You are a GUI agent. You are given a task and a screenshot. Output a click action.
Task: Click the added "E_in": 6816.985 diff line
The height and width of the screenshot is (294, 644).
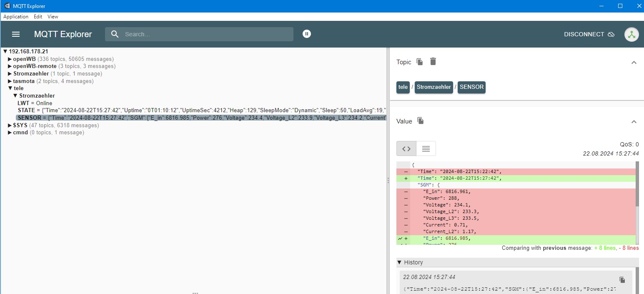[516, 238]
